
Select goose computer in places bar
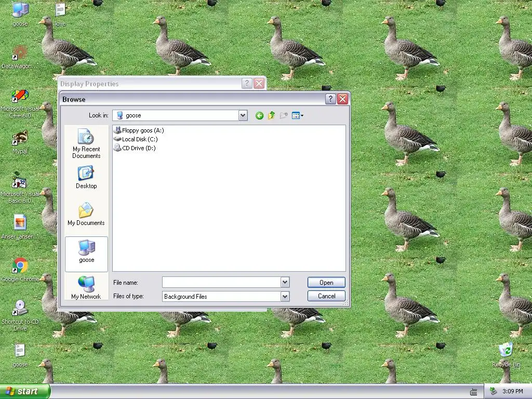pos(86,254)
